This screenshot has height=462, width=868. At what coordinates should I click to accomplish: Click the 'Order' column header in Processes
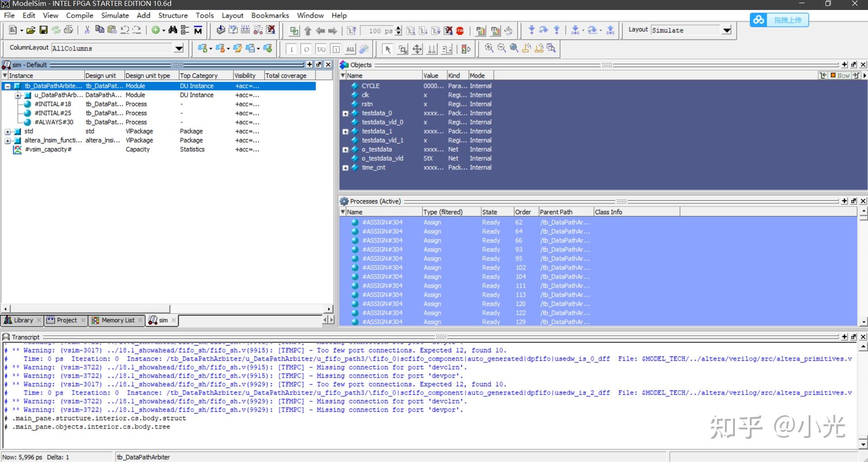click(x=525, y=212)
